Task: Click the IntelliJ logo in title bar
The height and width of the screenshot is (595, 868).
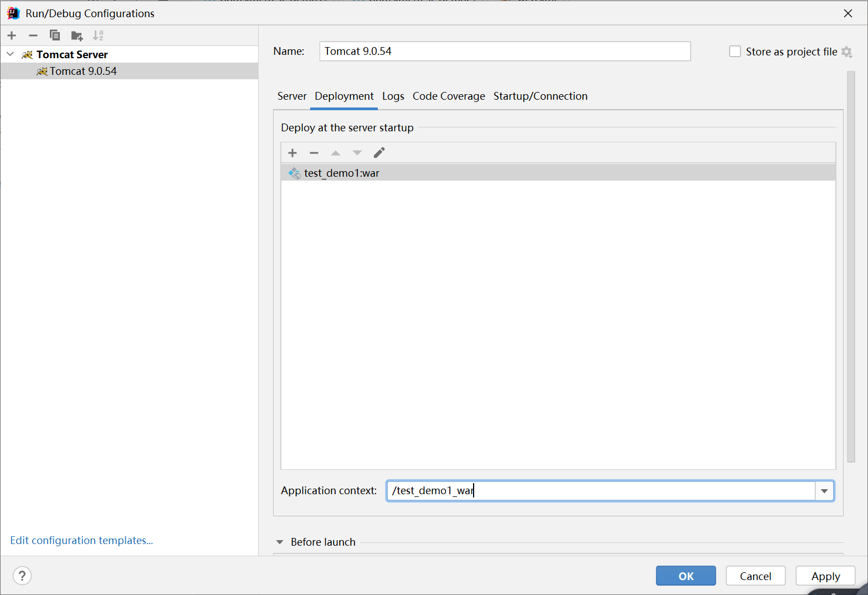Action: click(x=13, y=13)
